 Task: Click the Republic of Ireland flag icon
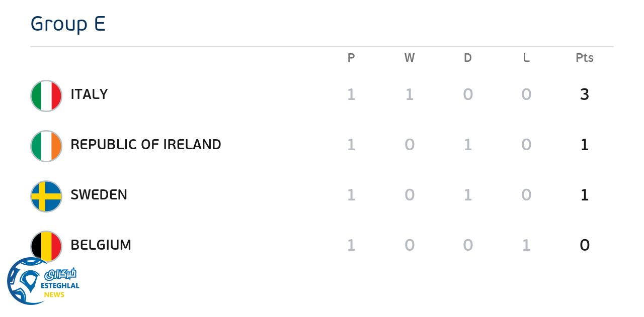click(x=46, y=146)
